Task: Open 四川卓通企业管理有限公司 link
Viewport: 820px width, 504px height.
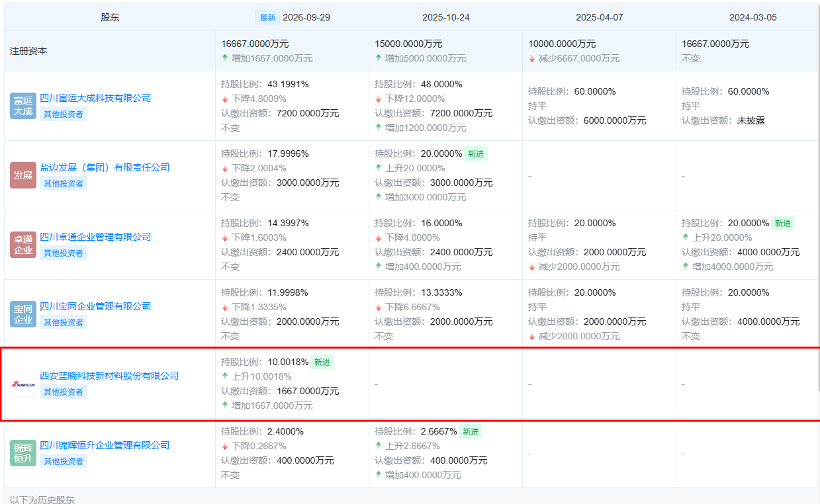Action: pos(95,237)
